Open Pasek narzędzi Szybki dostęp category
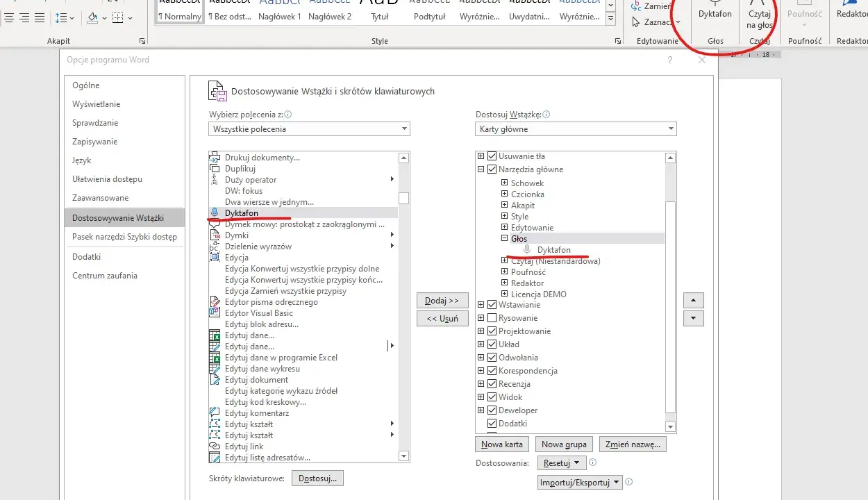 (124, 237)
